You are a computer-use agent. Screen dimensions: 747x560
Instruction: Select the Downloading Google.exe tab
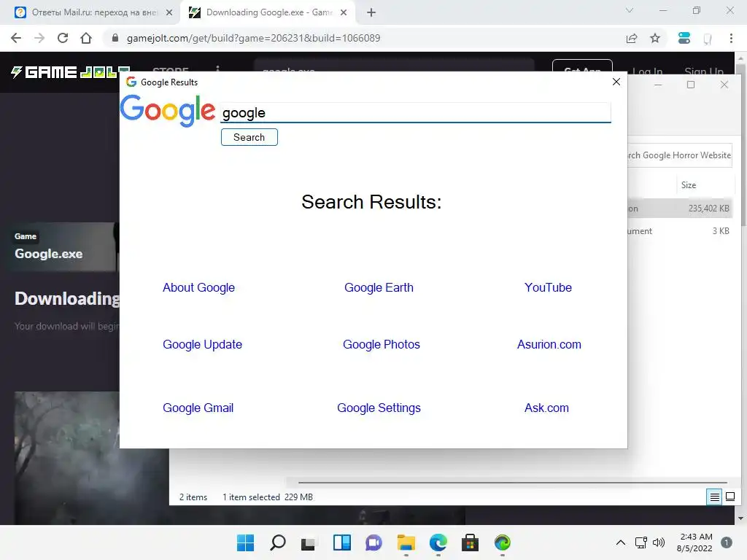pyautogui.click(x=268, y=12)
